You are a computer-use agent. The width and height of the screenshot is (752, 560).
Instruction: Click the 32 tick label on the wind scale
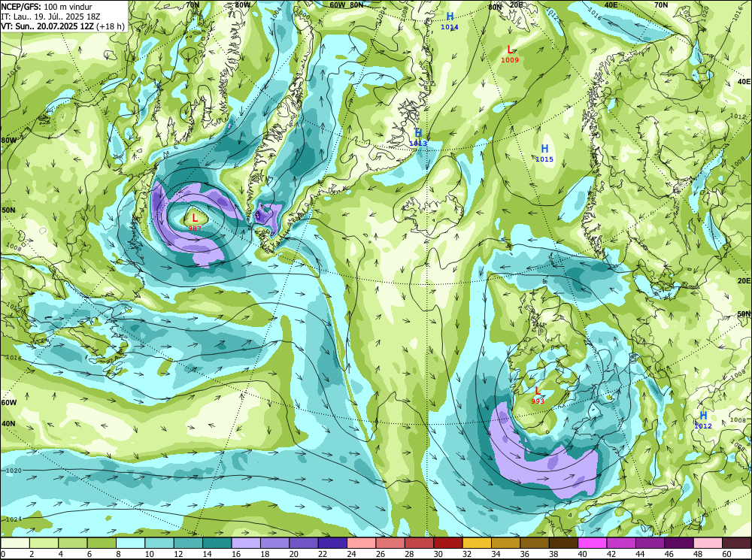467,554
